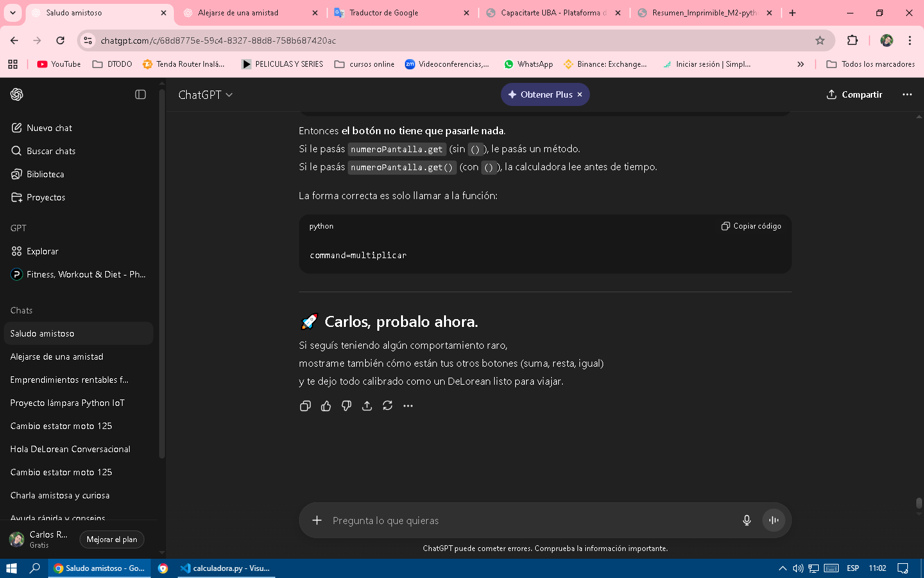This screenshot has height=578, width=924.
Task: Bookmark this page with star icon
Action: 820,40
